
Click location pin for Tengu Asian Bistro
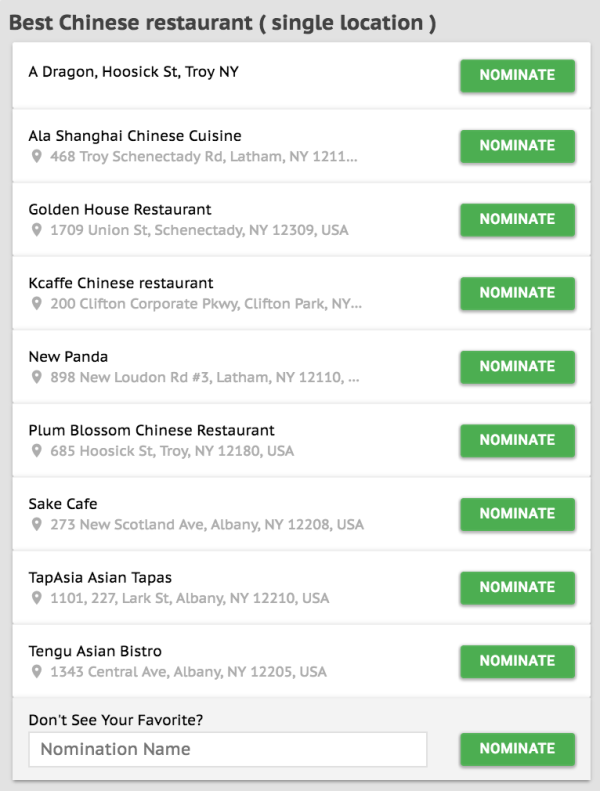(x=37, y=673)
